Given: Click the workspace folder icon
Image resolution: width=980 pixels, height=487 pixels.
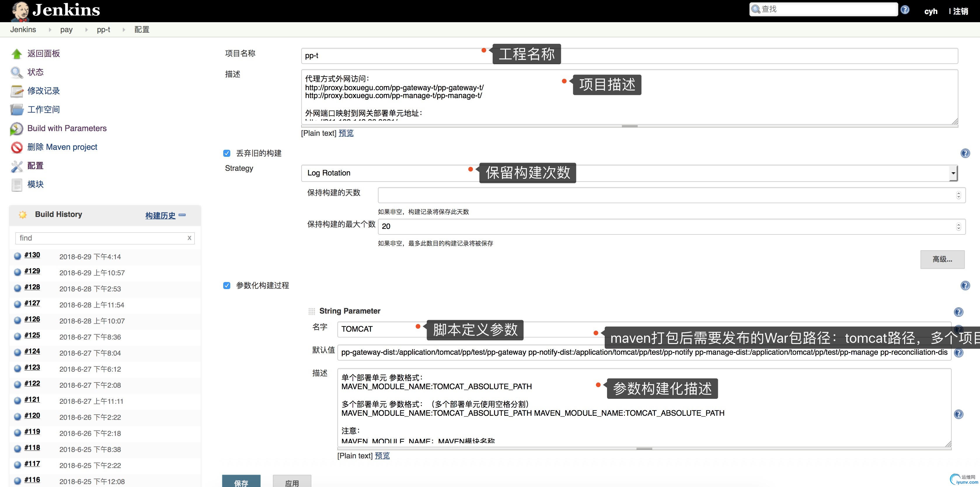Looking at the screenshot, I should [x=17, y=109].
